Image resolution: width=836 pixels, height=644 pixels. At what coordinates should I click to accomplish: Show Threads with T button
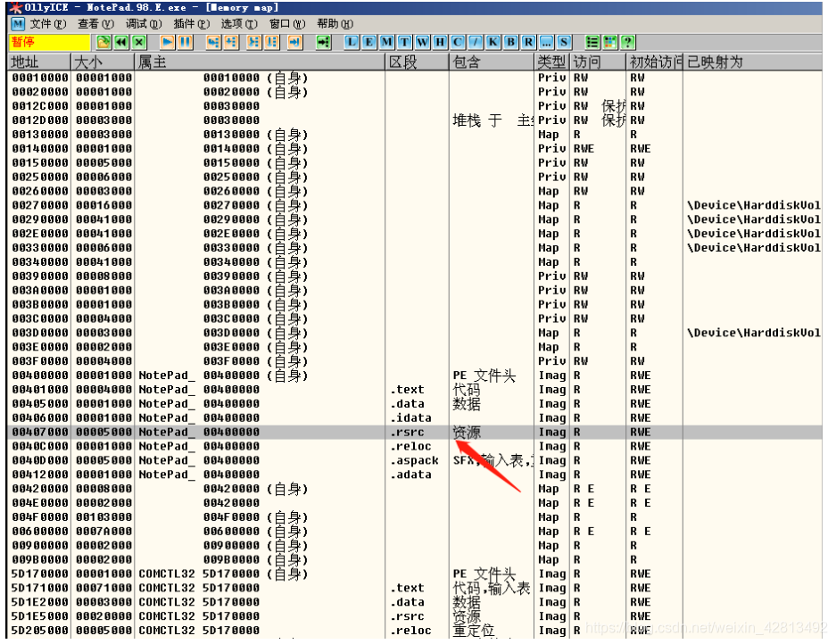click(405, 42)
